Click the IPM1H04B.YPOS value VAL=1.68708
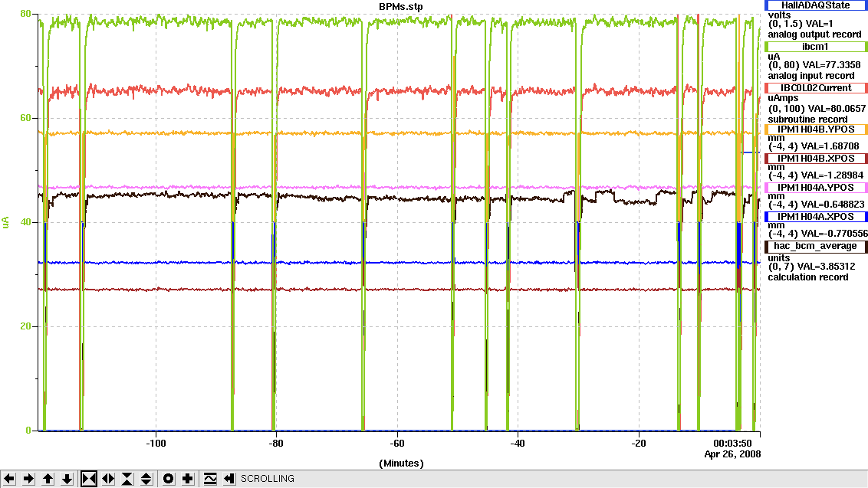The image size is (868, 488). coord(830,146)
